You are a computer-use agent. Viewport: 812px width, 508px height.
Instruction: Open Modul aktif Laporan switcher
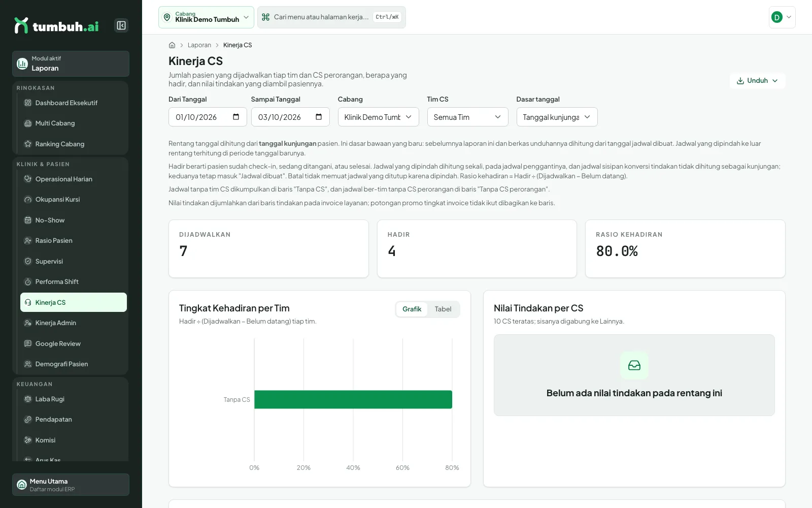click(71, 63)
